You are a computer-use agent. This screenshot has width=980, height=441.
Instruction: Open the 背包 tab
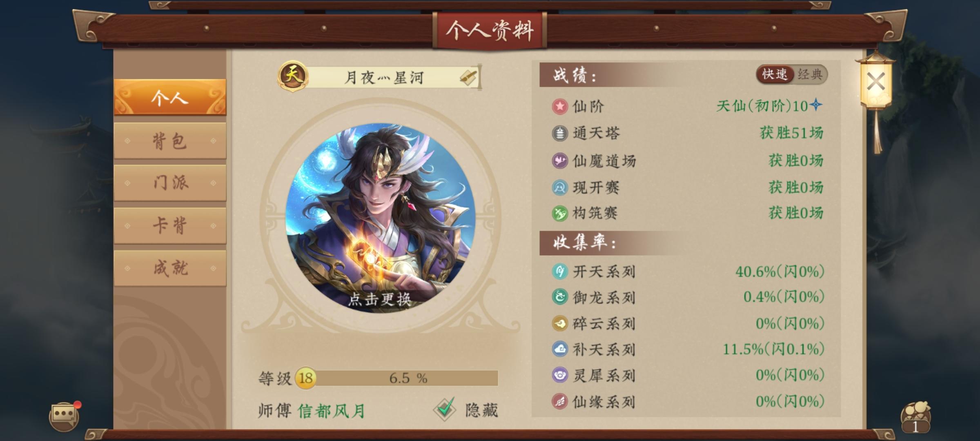coord(170,141)
